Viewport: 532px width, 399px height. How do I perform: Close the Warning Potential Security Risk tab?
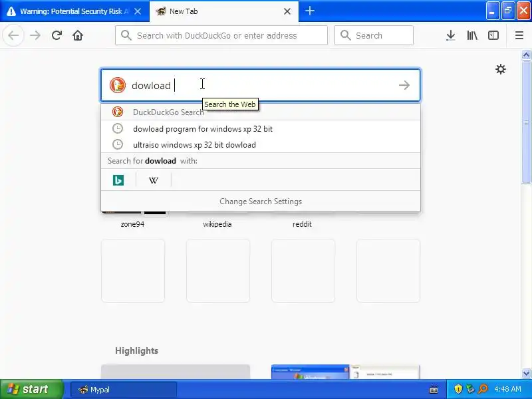[138, 11]
